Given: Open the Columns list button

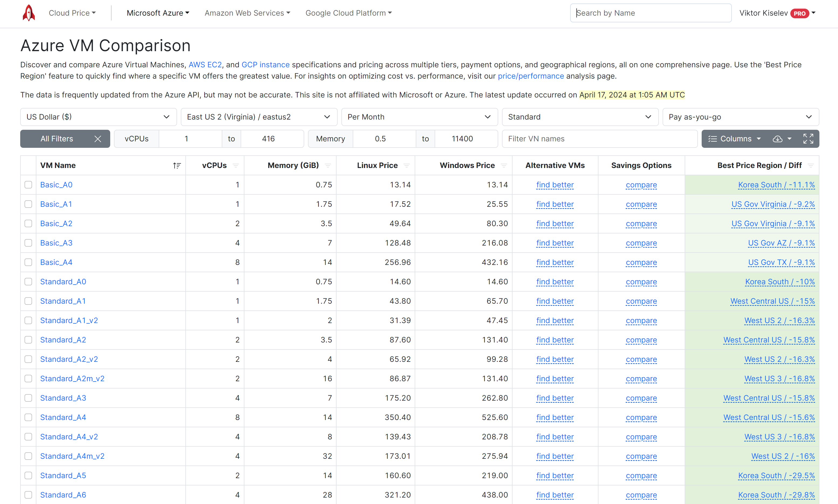Looking at the screenshot, I should (x=734, y=139).
